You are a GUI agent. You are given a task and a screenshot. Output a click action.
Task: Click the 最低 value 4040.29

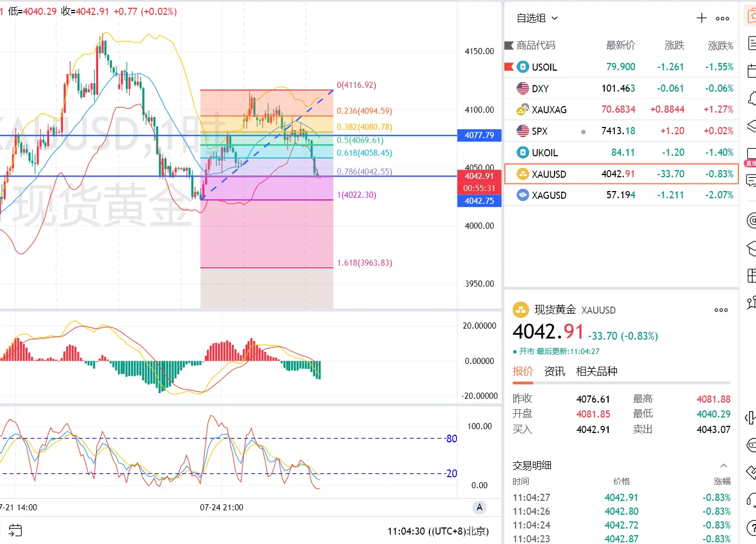click(714, 414)
